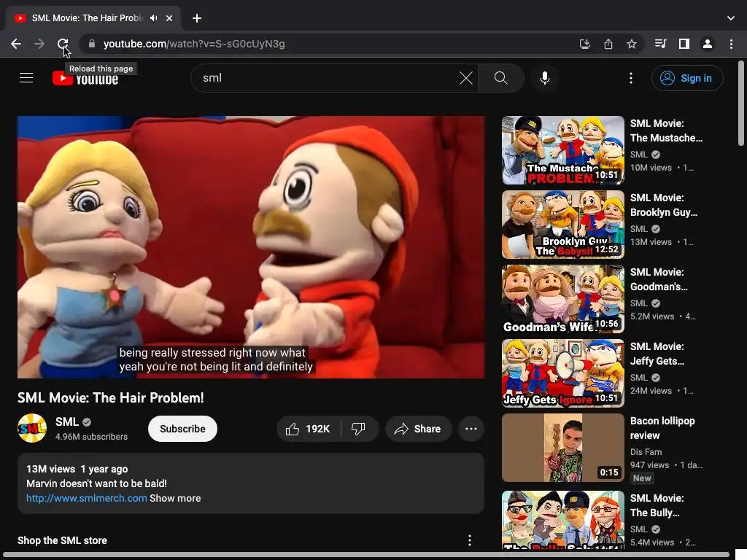Click 'Shop the SML store' heading
This screenshot has width=747, height=560.
point(63,540)
